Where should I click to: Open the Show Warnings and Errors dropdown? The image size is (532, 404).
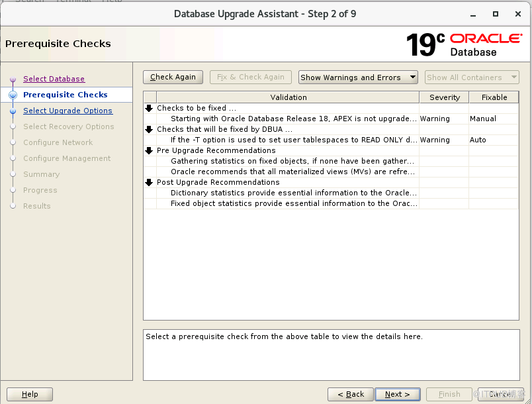click(358, 77)
